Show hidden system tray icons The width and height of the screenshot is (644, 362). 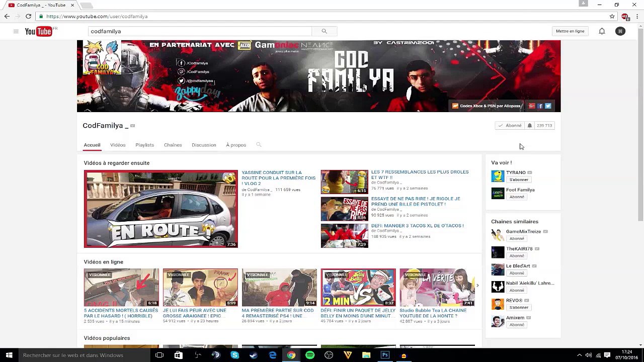pyautogui.click(x=579, y=355)
